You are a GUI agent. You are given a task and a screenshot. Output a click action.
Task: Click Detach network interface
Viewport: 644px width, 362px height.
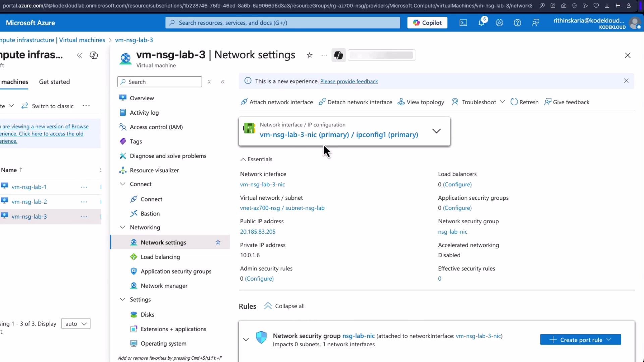355,102
